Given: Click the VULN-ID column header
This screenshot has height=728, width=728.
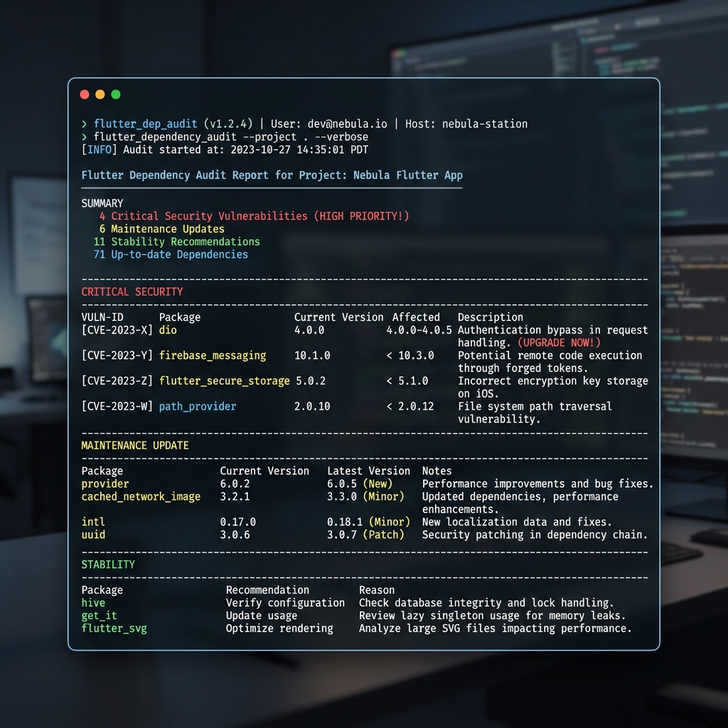Looking at the screenshot, I should [x=102, y=317].
